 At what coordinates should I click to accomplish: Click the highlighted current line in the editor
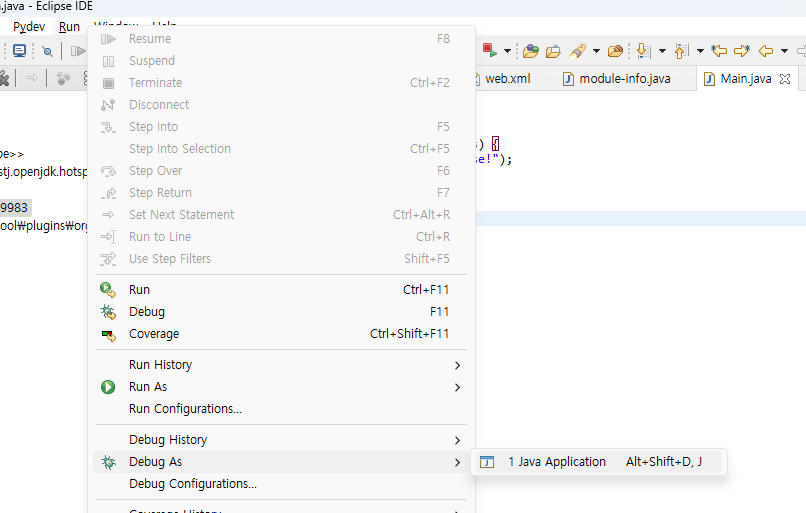pyautogui.click(x=640, y=218)
